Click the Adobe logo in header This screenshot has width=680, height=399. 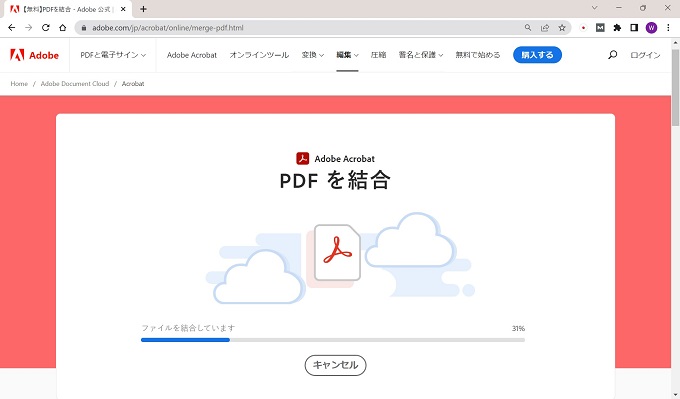click(x=34, y=55)
